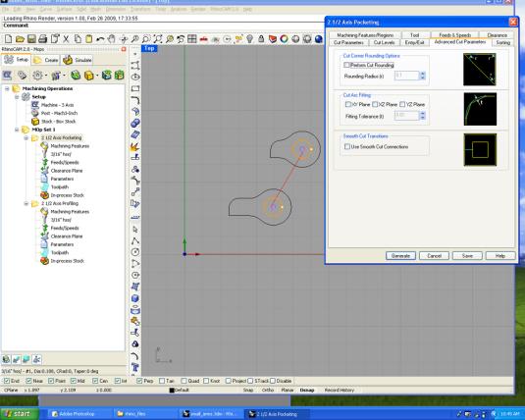Click the Edit Layers icon in toolbar

(273, 39)
